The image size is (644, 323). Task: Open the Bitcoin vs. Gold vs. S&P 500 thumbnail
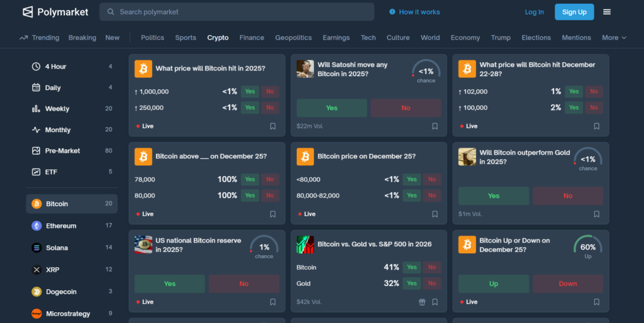click(305, 244)
